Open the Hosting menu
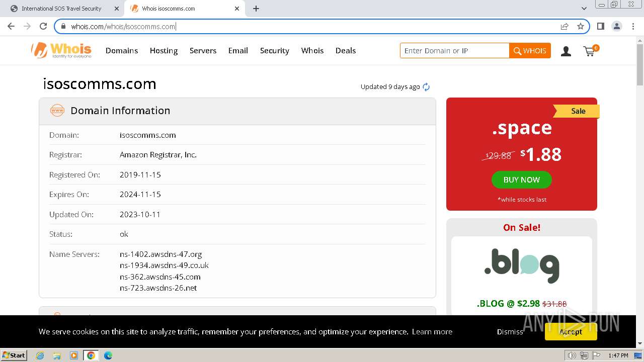Screen dimensions: 644x362 [x=164, y=51]
